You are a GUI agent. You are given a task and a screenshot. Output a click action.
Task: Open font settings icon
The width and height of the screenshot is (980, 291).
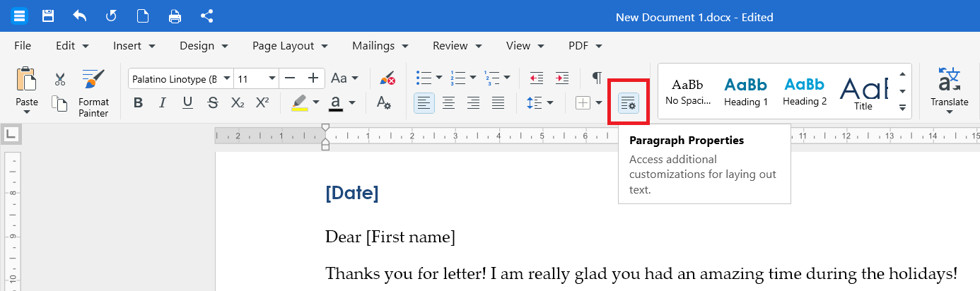pos(384,103)
